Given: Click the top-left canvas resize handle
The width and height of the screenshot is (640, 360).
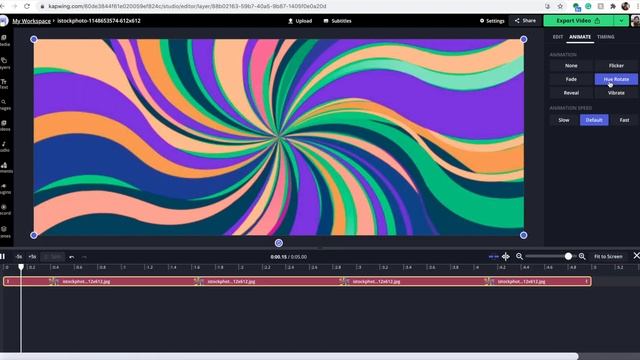Looking at the screenshot, I should [x=34, y=39].
